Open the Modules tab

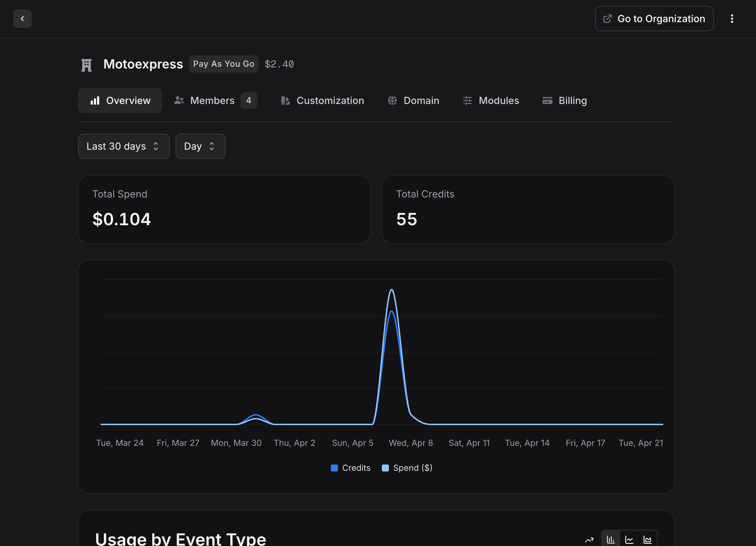click(491, 100)
